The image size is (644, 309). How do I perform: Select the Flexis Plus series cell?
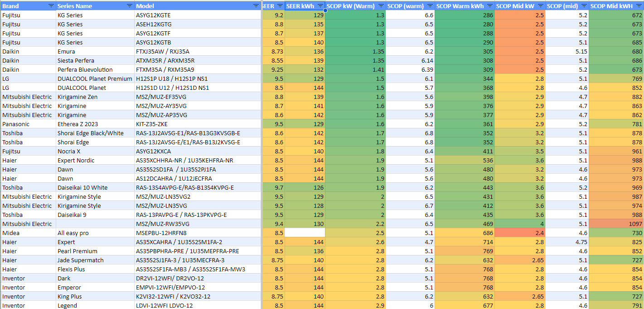click(x=95, y=269)
